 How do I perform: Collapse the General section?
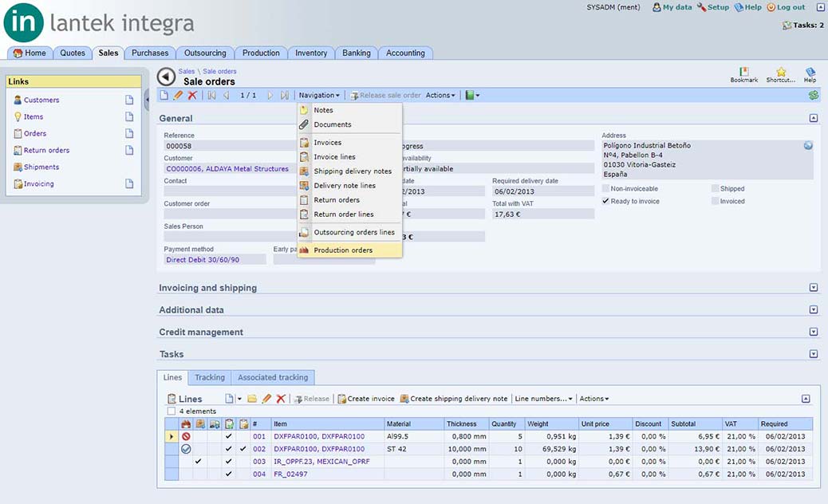tap(813, 118)
